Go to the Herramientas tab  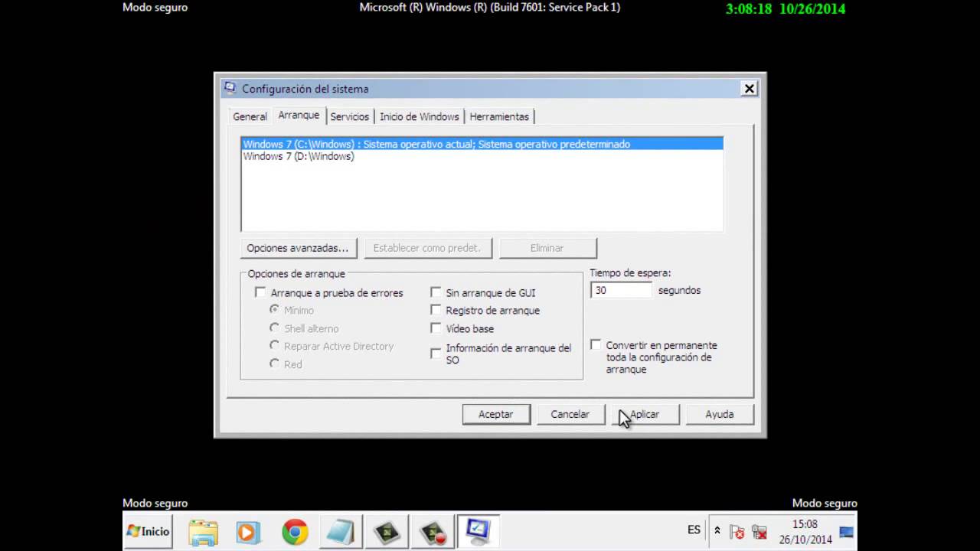[499, 116]
